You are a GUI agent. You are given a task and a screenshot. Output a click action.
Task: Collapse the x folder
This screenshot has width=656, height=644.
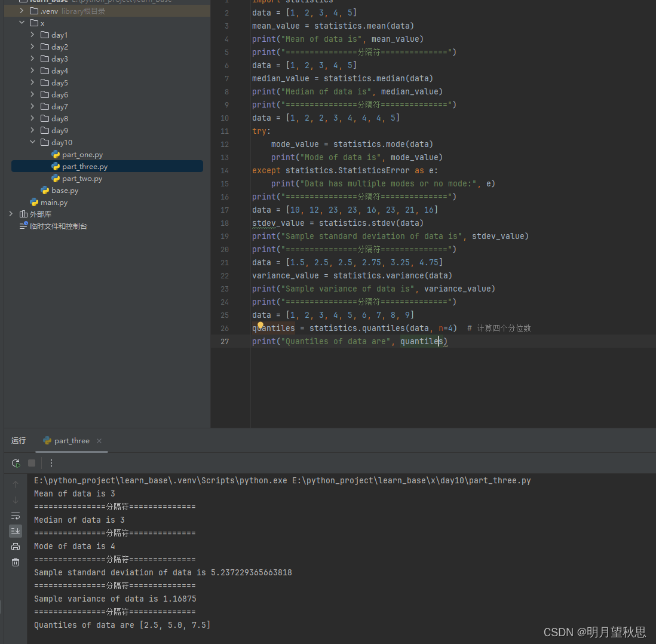[22, 23]
